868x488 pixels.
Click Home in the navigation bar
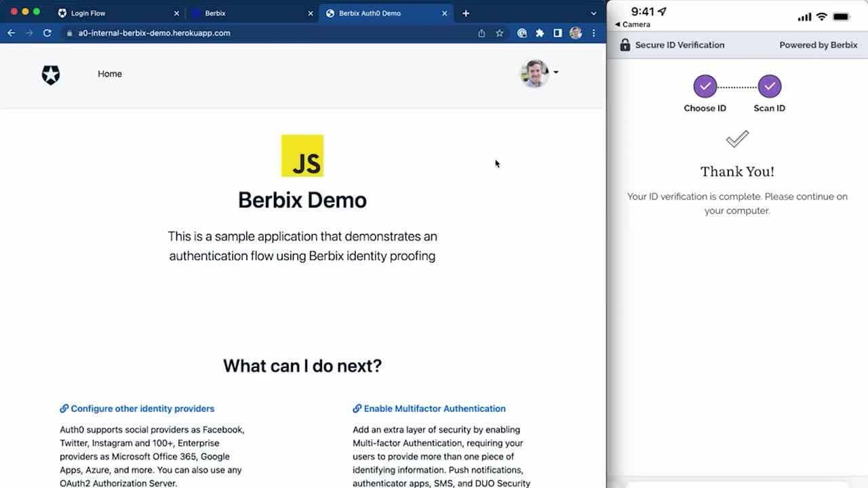[x=110, y=74]
